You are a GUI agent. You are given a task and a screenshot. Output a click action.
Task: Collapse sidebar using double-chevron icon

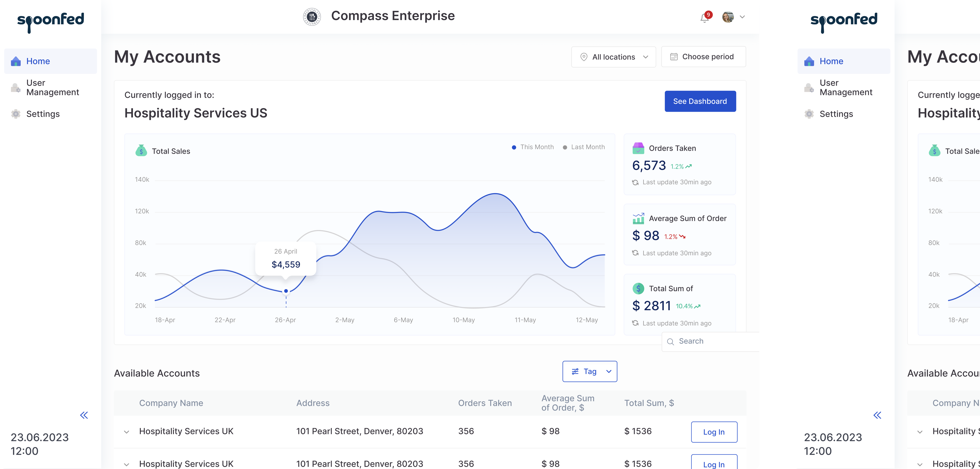click(x=84, y=415)
